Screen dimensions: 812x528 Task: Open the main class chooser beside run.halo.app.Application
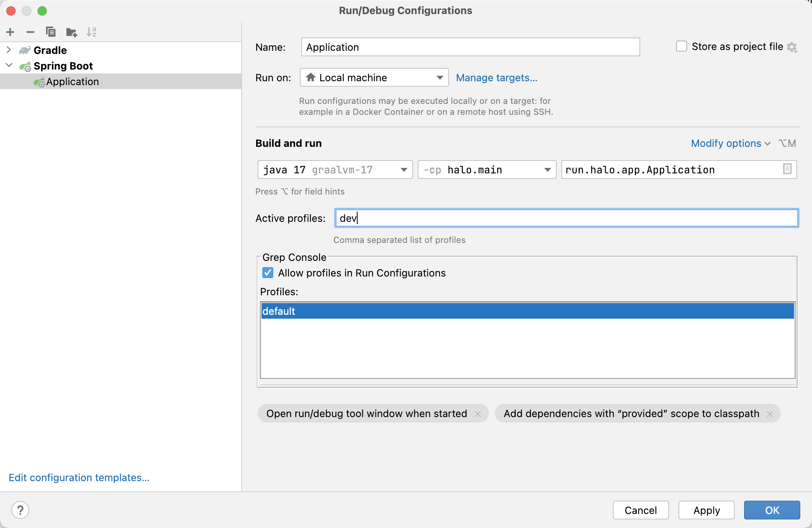tap(788, 169)
